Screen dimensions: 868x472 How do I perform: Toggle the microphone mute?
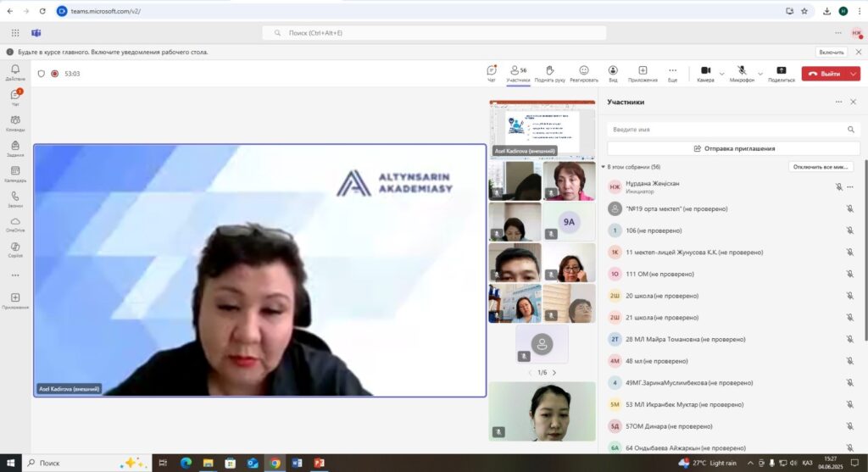[742, 74]
